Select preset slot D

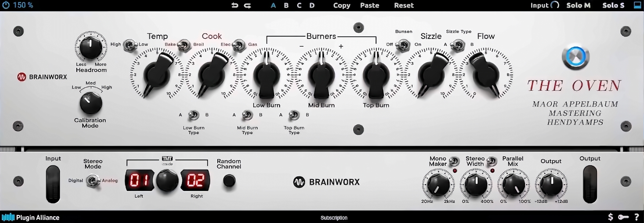tap(312, 5)
